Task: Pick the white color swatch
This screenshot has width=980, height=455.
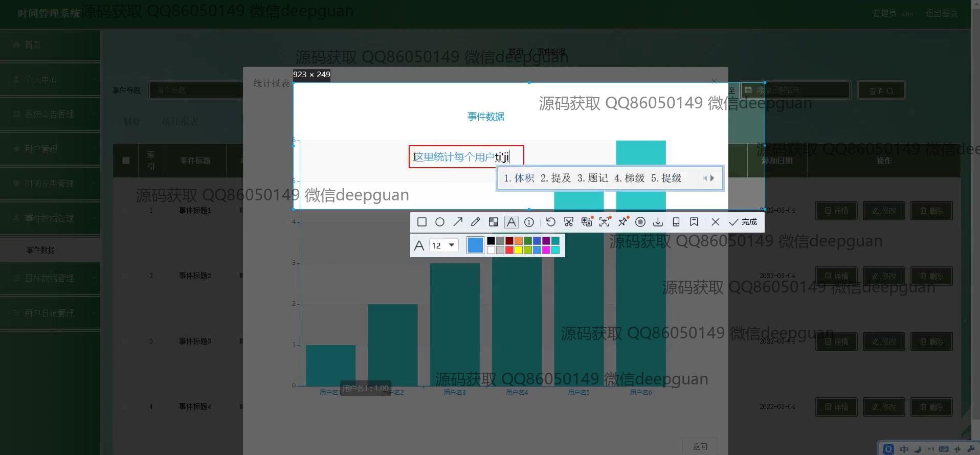Action: [491, 250]
